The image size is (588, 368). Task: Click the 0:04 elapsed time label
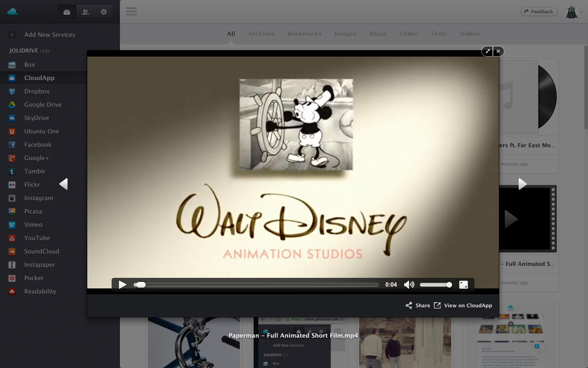(x=391, y=285)
